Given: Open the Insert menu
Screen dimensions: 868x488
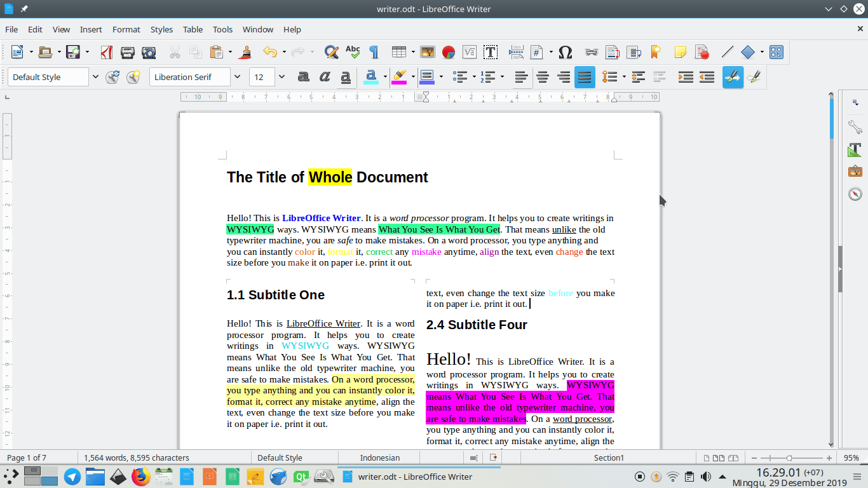Looking at the screenshot, I should (x=91, y=29).
